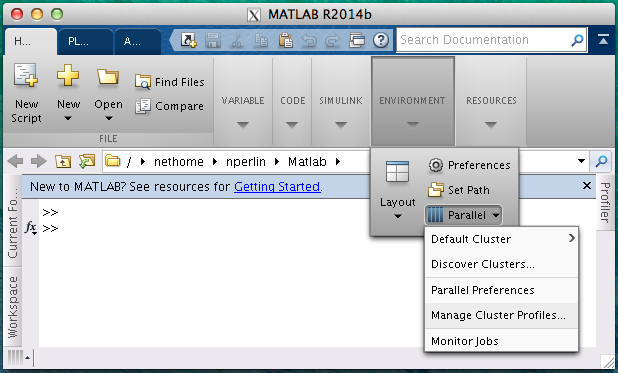Click the browse for folder icon

[87, 161]
